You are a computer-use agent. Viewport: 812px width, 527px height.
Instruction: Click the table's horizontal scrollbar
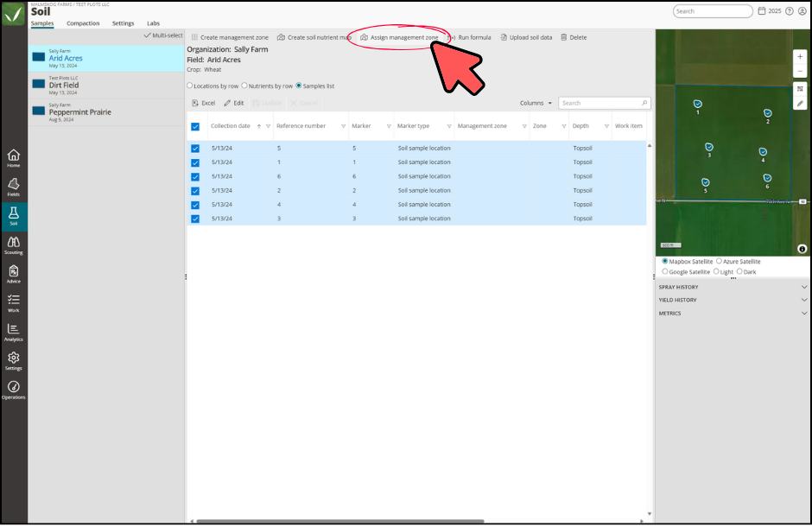click(x=340, y=521)
